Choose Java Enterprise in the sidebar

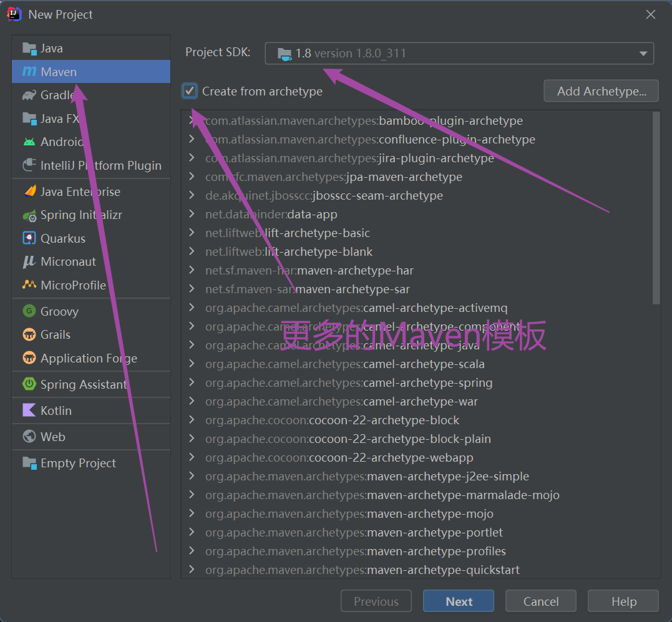[x=91, y=192]
